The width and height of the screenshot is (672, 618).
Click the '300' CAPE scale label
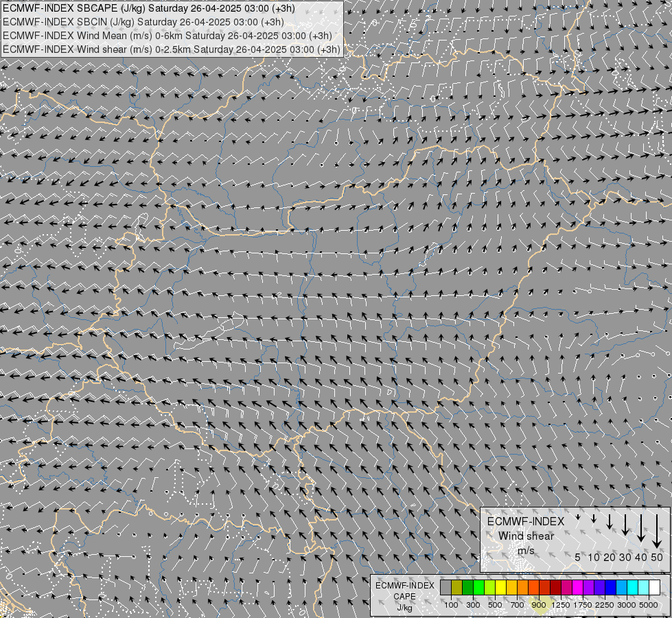(x=473, y=605)
